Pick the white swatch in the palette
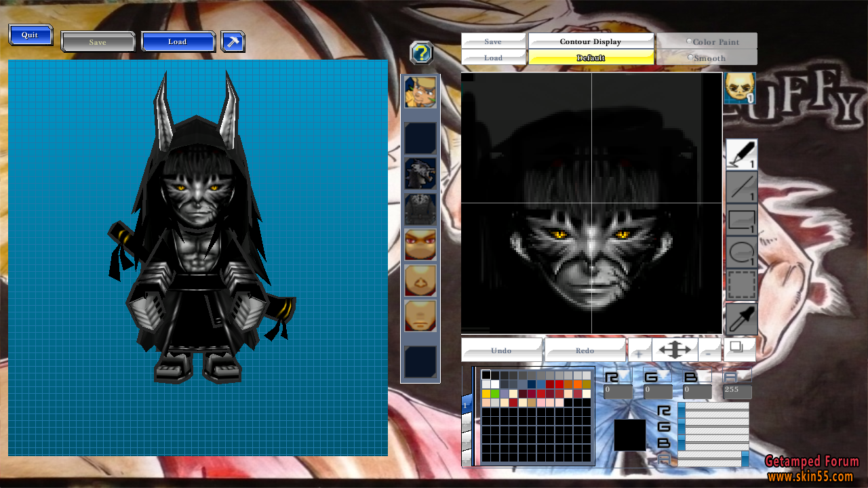 [495, 384]
